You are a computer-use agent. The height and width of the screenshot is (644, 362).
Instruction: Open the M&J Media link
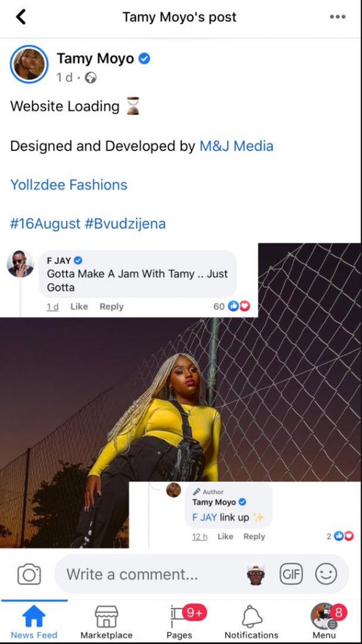[236, 146]
